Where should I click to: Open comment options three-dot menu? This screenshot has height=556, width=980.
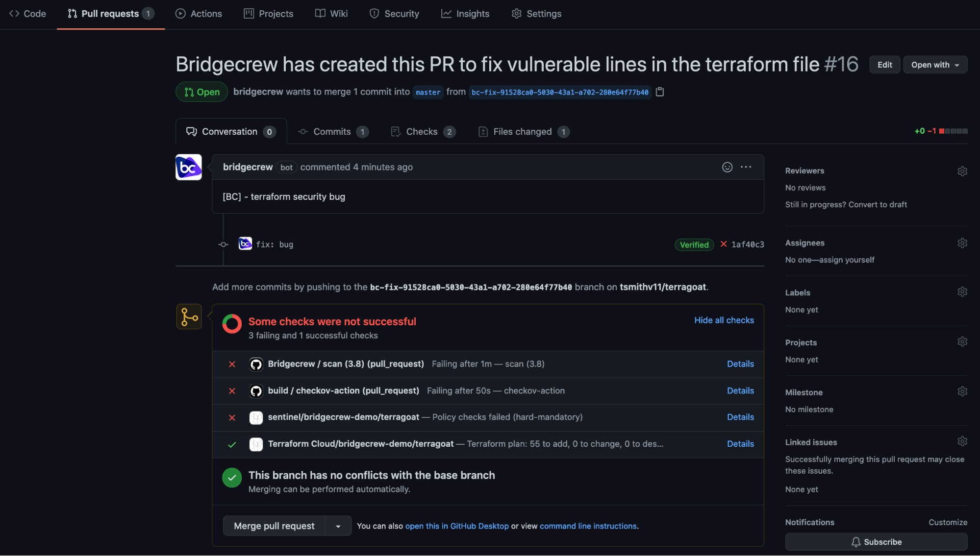pyautogui.click(x=746, y=167)
